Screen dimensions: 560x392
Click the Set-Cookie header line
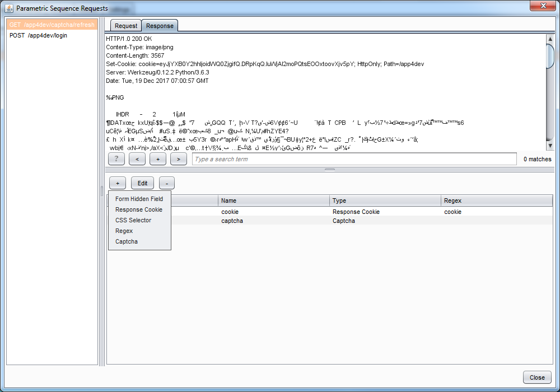click(265, 64)
